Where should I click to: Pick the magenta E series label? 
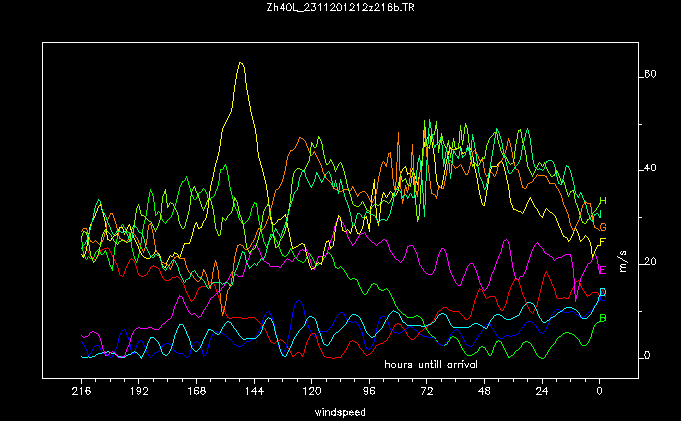(x=602, y=269)
